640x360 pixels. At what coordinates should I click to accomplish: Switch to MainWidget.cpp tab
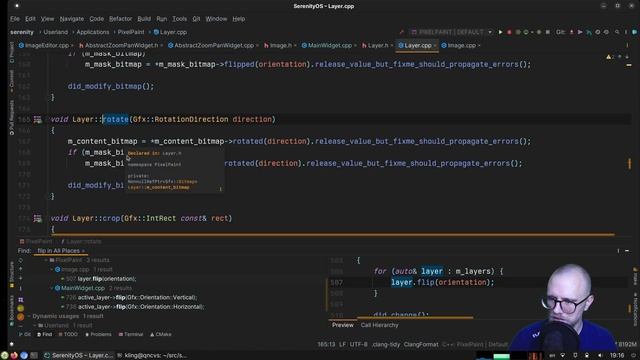[329, 45]
